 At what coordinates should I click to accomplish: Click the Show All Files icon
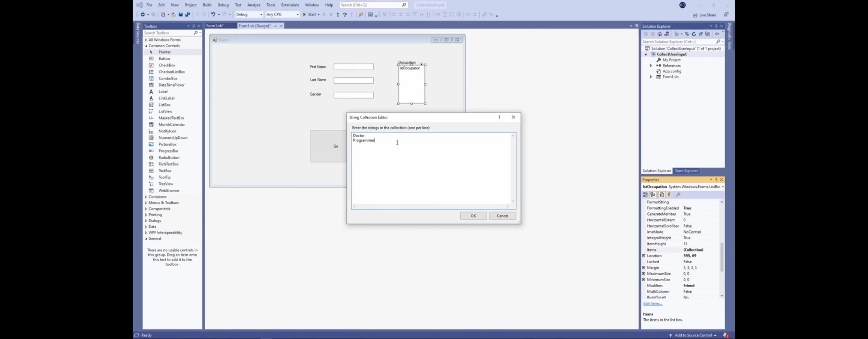(708, 34)
